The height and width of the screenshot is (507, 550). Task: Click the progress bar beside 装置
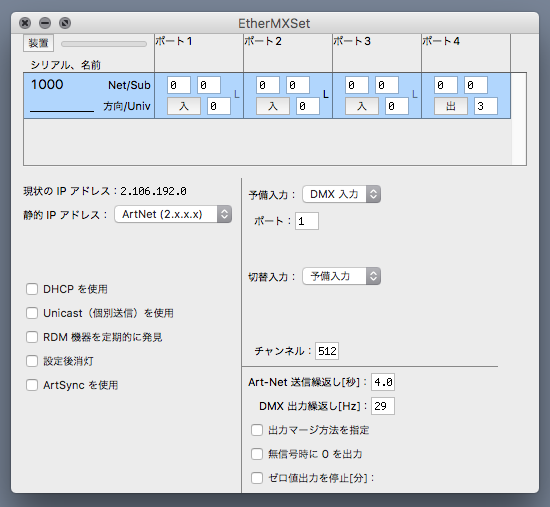104,44
